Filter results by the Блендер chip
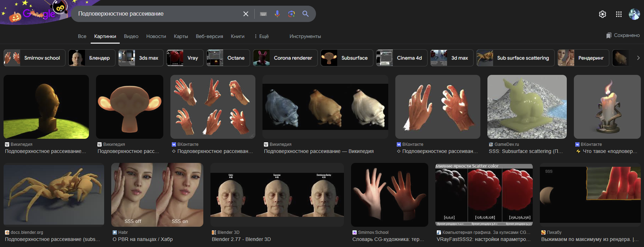Image resolution: width=644 pixels, height=247 pixels. [x=92, y=58]
